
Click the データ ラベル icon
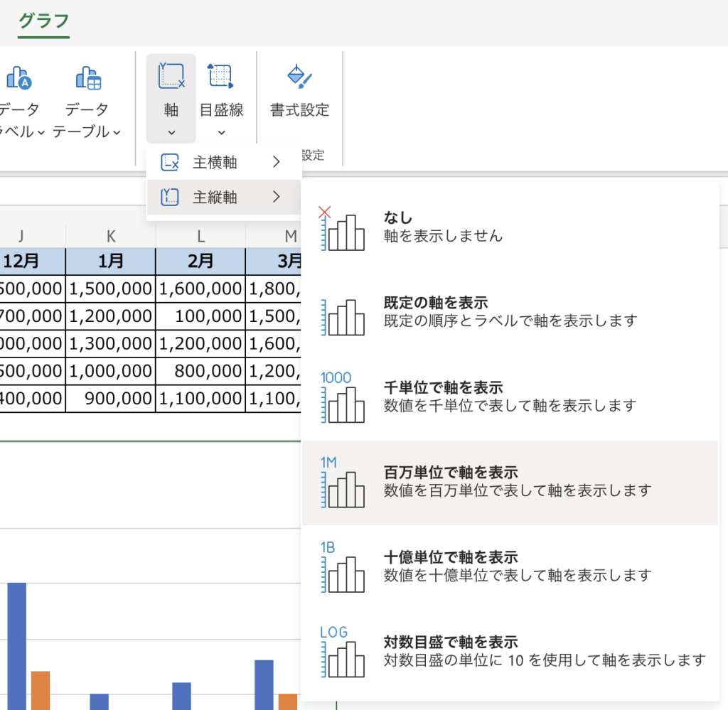point(19,77)
